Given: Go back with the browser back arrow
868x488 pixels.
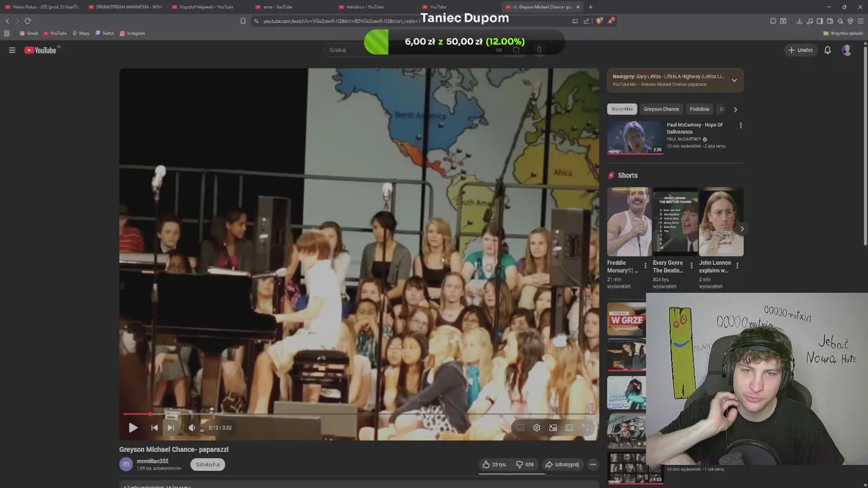Looking at the screenshot, I should click(x=7, y=21).
